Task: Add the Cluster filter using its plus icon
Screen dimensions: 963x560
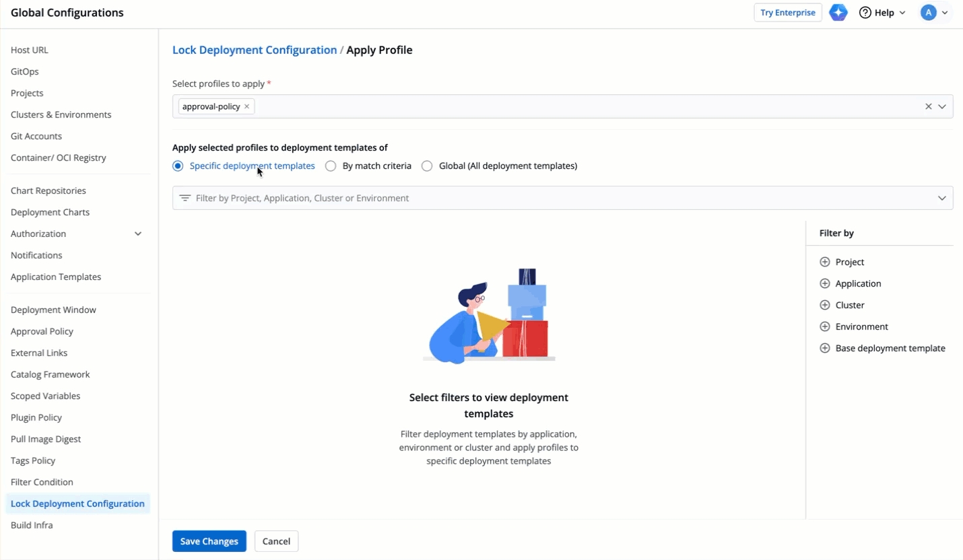Action: 825,305
